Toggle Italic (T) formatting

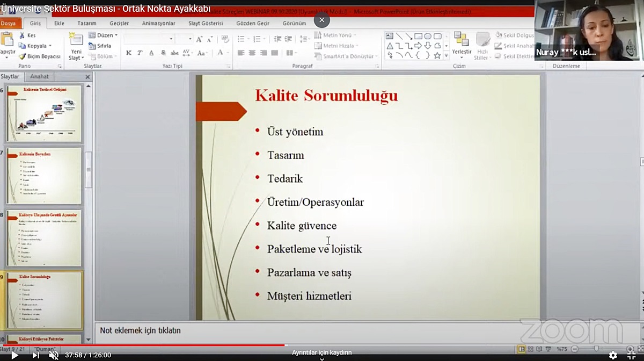140,53
